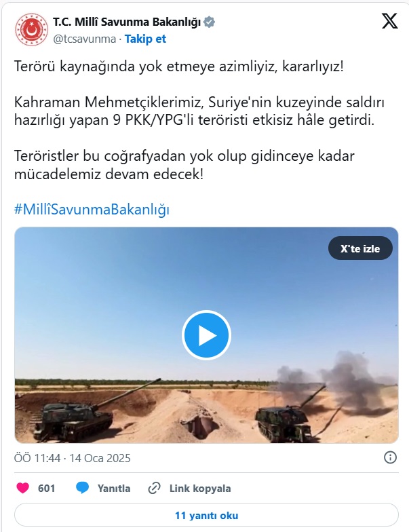Open the X logo in top corner
The height and width of the screenshot is (532, 409).
389,21
